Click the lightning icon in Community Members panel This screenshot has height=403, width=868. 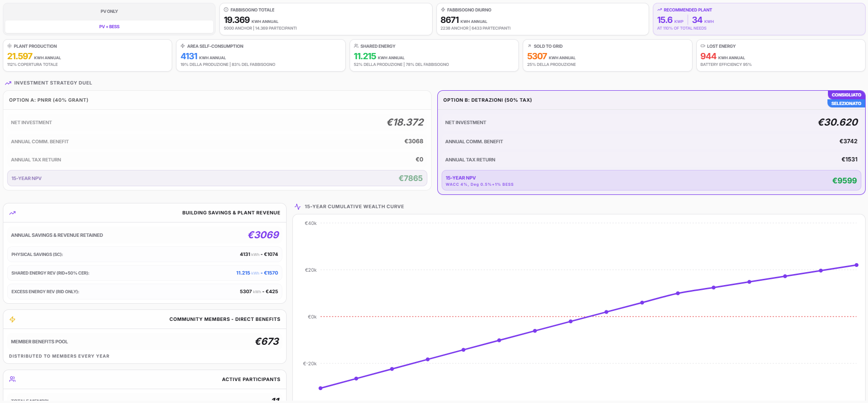coord(12,319)
